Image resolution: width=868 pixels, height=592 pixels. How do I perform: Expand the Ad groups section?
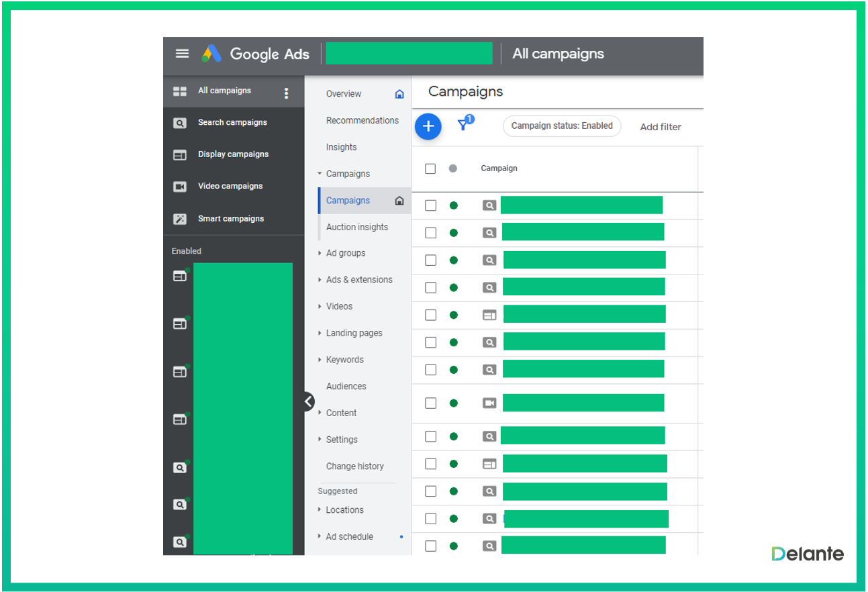[x=320, y=253]
